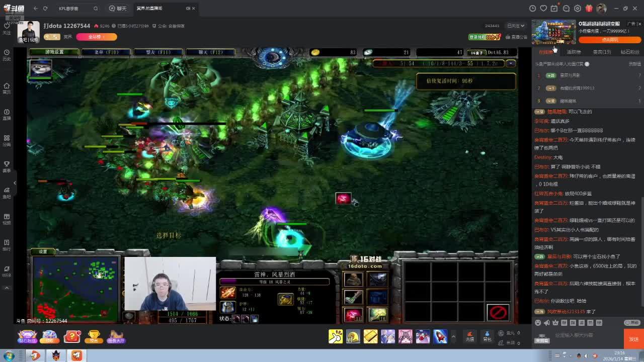The height and width of the screenshot is (362, 644).
Task: Open the hexagon settings icon in title bar
Action: point(577,9)
